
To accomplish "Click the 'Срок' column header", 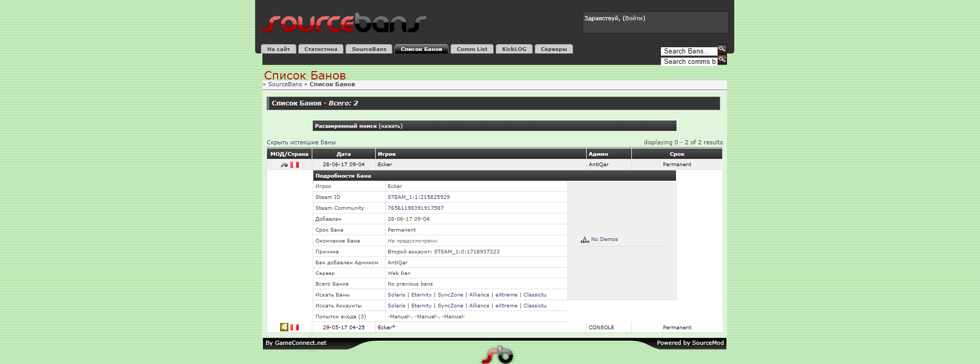I will click(677, 154).
